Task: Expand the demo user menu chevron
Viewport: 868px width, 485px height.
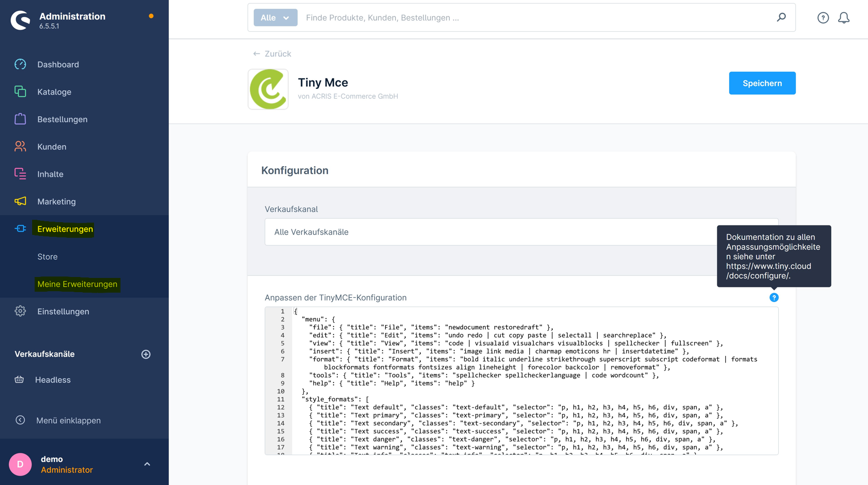Action: [147, 464]
